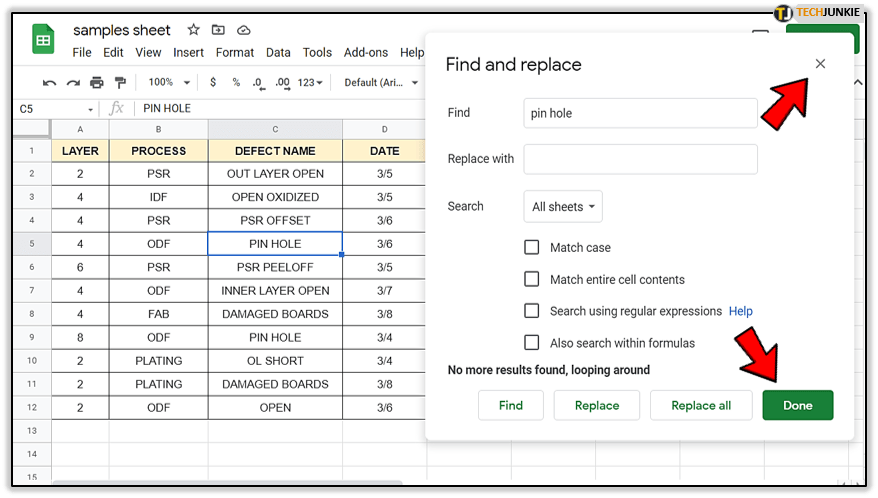Screen dimensions: 878x498
Task: Open the Data menu
Action: (x=278, y=52)
